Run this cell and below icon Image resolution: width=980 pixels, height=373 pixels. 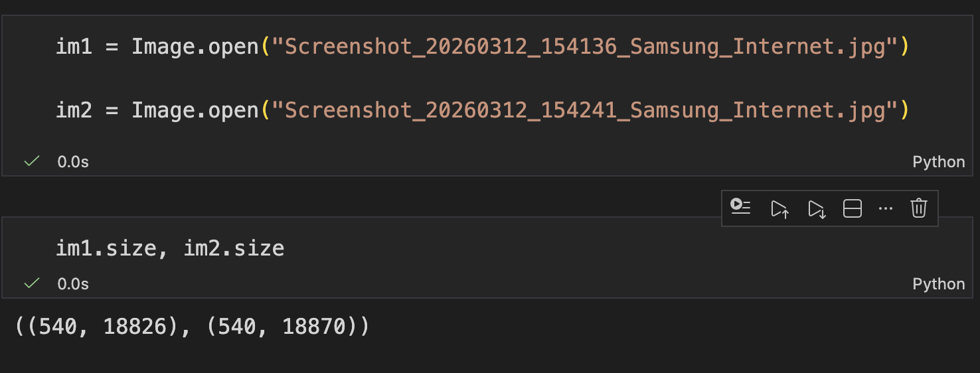(816, 209)
